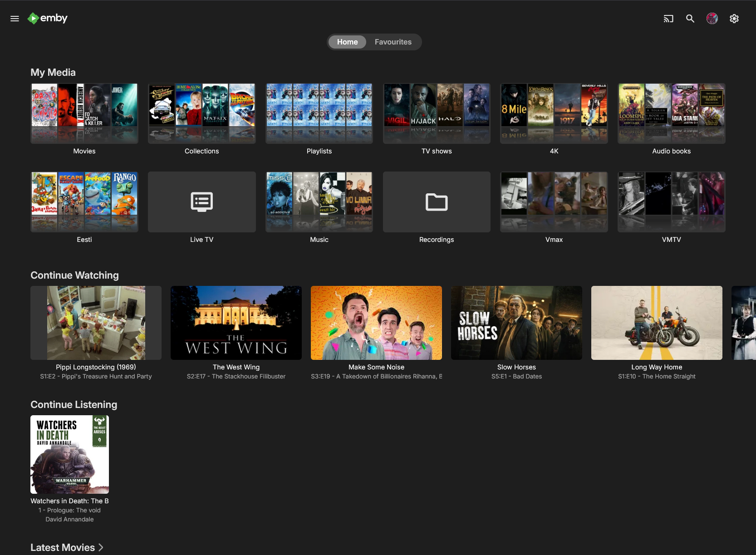The height and width of the screenshot is (555, 756).
Task: Open the TV shows library
Action: coord(436,113)
